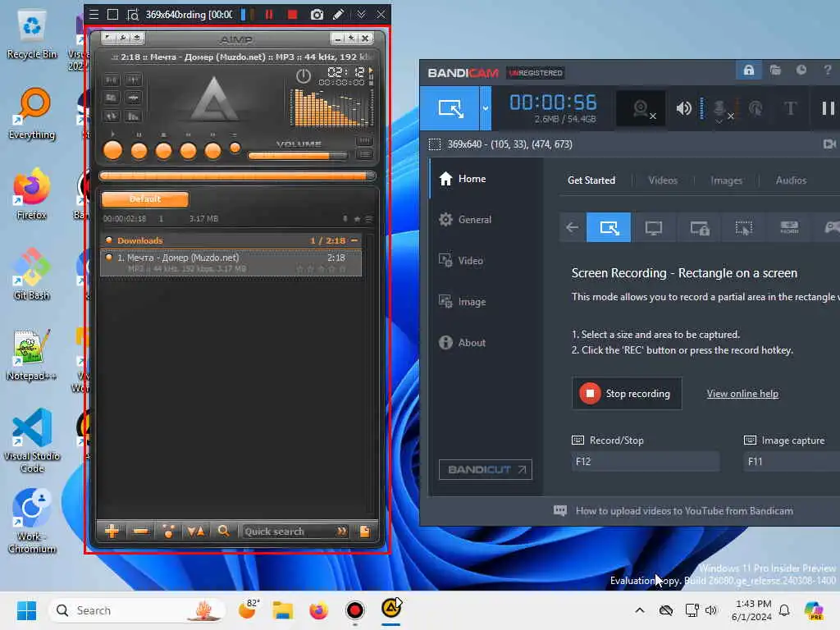The width and height of the screenshot is (840, 630).
Task: Toggle Bandicam mouse click effects
Action: (756, 109)
